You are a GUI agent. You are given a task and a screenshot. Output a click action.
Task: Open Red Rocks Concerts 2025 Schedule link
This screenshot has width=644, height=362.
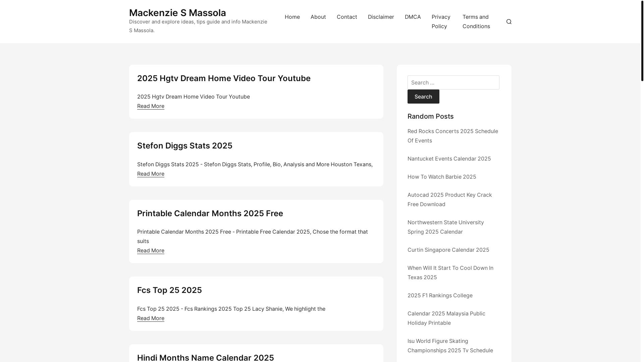click(x=452, y=136)
